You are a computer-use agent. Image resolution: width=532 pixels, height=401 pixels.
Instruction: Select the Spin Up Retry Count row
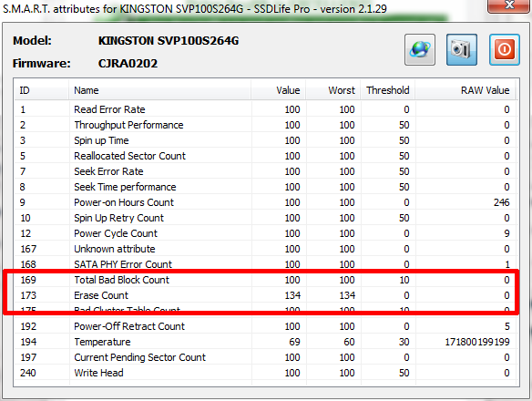(x=265, y=218)
